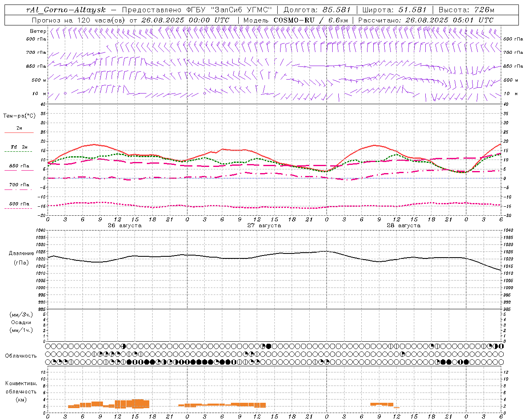Select the Осадки precipitation label
Image resolution: width=525 pixels, height=420 pixels.
click(21, 322)
